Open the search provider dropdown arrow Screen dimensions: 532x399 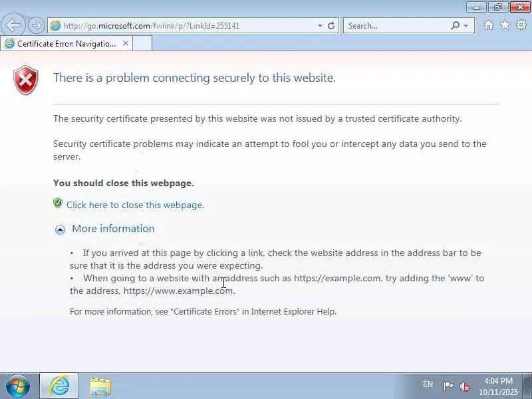pos(466,26)
